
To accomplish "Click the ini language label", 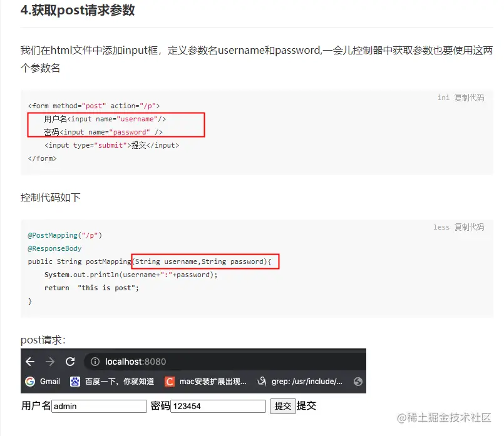I will (x=443, y=98).
